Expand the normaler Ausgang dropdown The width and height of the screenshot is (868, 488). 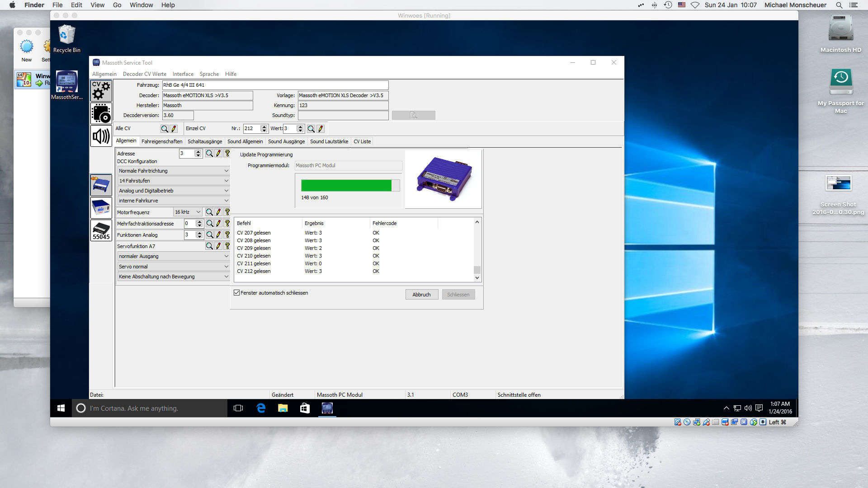pos(174,256)
